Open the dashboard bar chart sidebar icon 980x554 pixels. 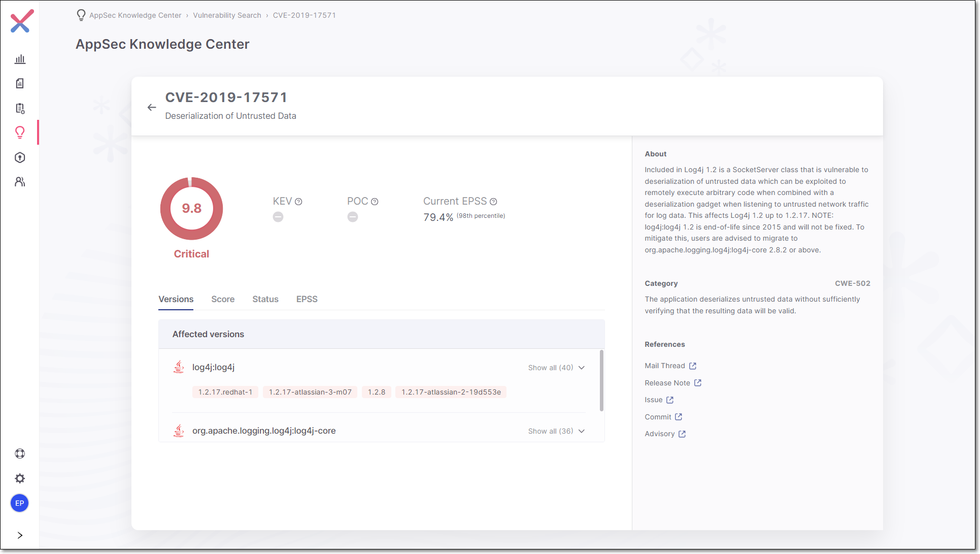(20, 59)
